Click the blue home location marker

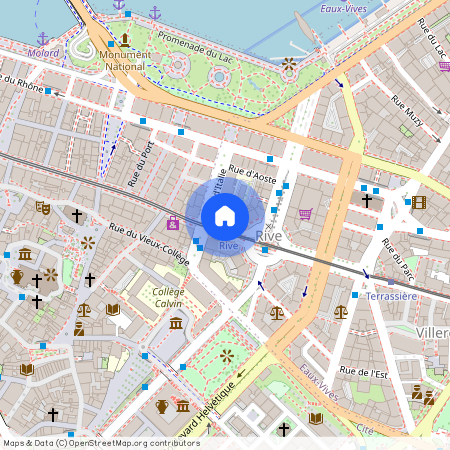pyautogui.click(x=225, y=217)
